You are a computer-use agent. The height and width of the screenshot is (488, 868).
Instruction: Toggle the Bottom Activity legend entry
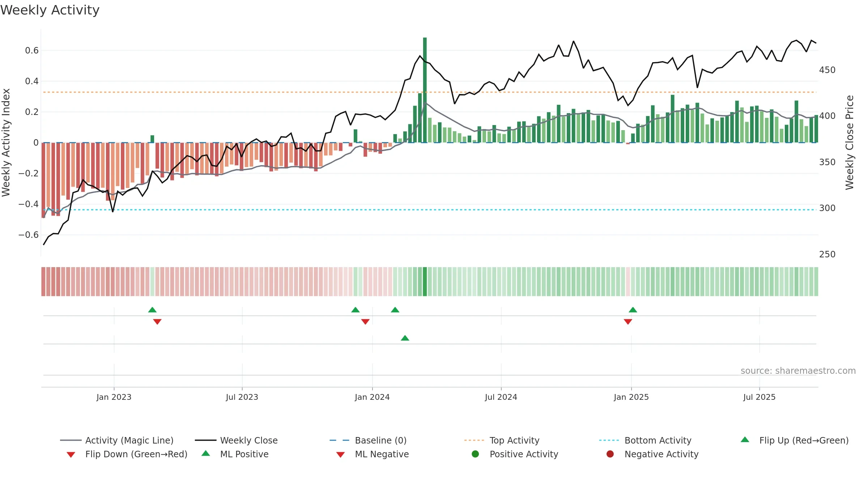click(645, 440)
